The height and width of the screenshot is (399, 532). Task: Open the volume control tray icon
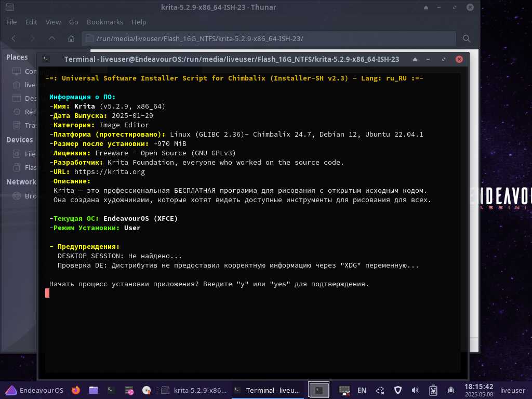click(x=415, y=391)
